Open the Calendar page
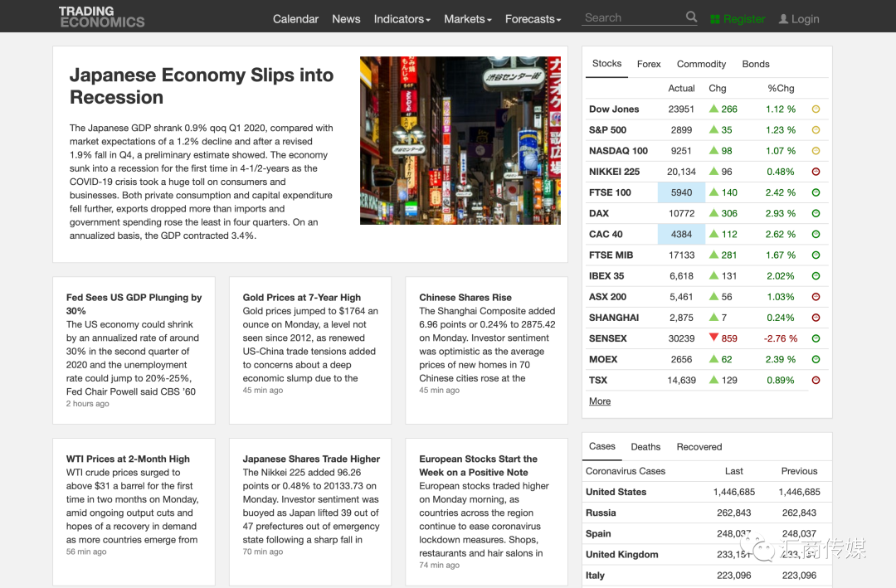 295,19
